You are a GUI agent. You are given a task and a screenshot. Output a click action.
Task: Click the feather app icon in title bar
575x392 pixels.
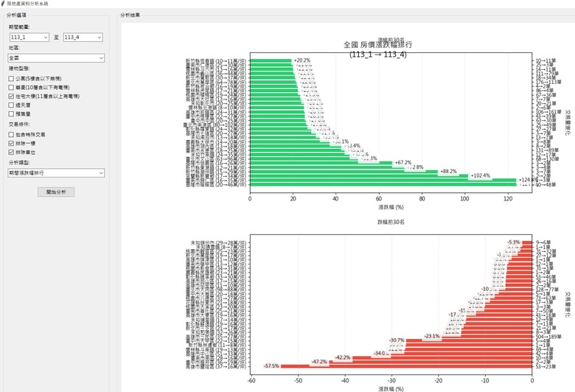3,3
